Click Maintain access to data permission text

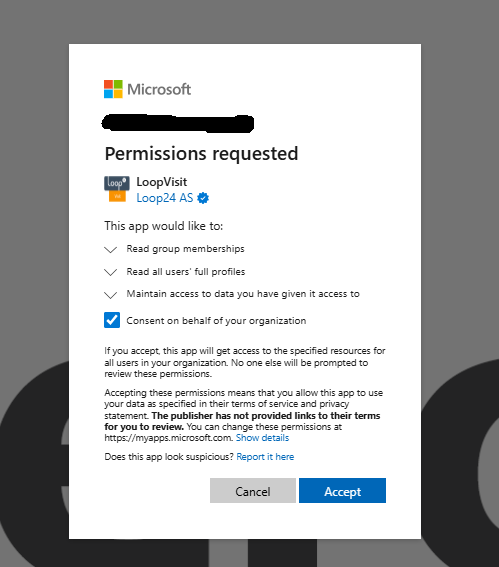(x=243, y=294)
